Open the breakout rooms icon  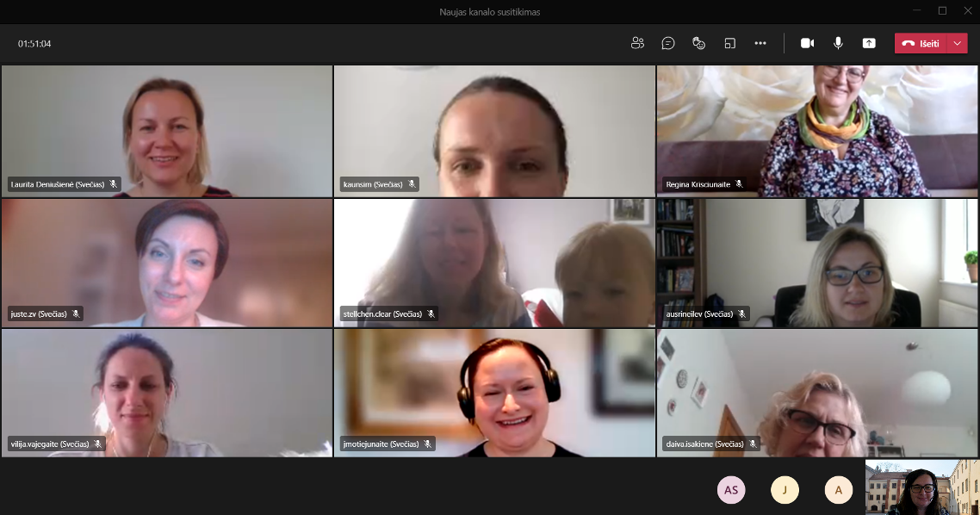click(x=729, y=43)
